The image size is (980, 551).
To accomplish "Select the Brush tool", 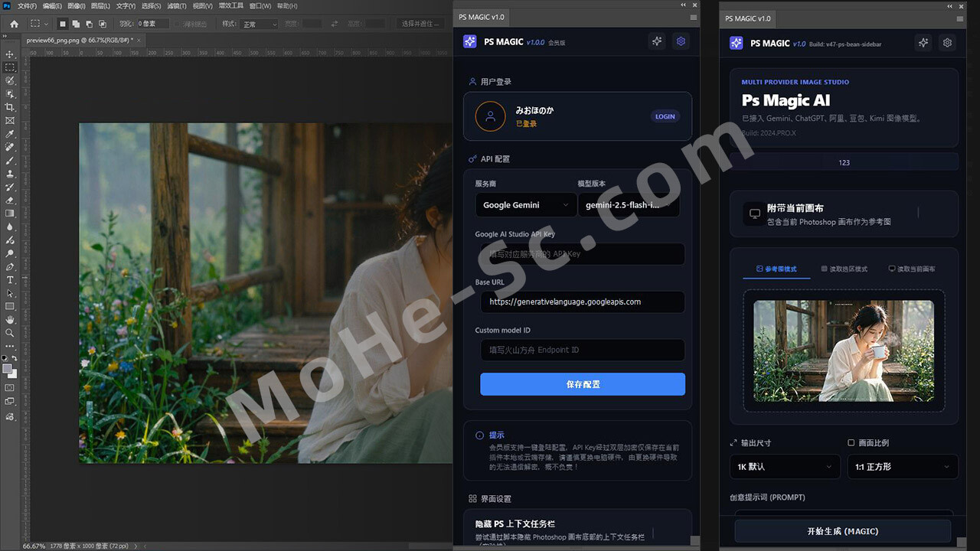I will click(10, 161).
